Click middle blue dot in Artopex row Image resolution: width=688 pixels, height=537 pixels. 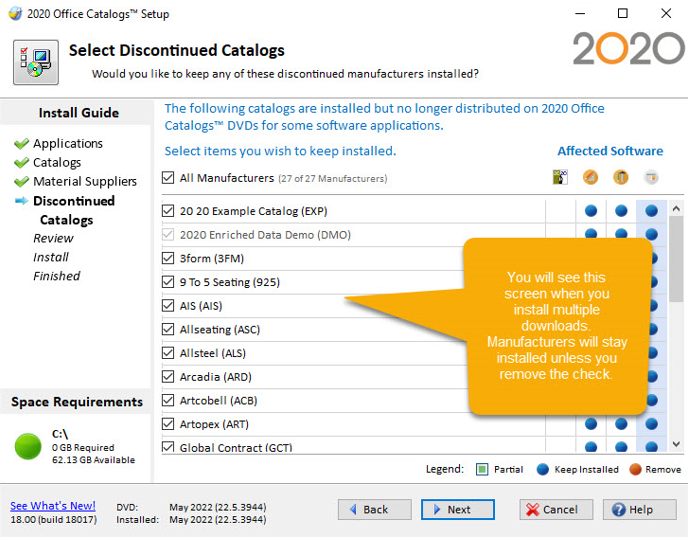(x=621, y=424)
